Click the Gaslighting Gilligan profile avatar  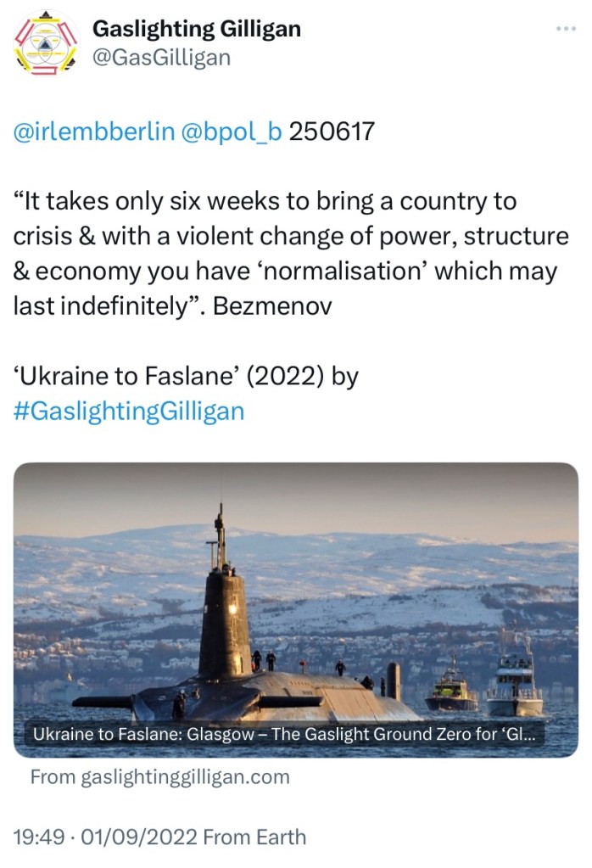click(42, 43)
